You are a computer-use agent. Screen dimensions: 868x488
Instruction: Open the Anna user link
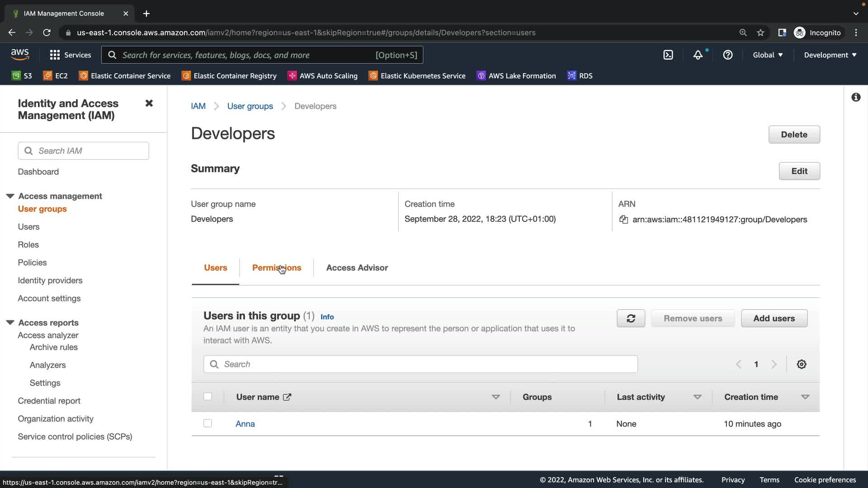pyautogui.click(x=245, y=424)
